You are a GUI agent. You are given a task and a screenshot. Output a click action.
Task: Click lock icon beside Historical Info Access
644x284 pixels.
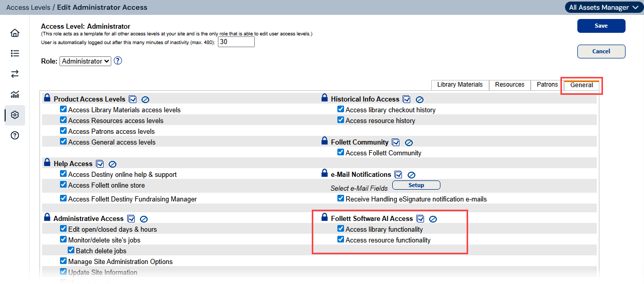(325, 98)
